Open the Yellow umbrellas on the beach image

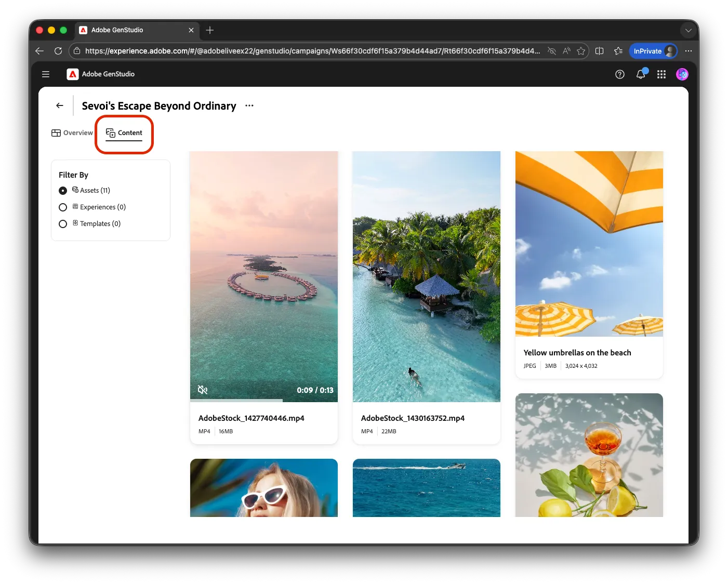pos(589,244)
